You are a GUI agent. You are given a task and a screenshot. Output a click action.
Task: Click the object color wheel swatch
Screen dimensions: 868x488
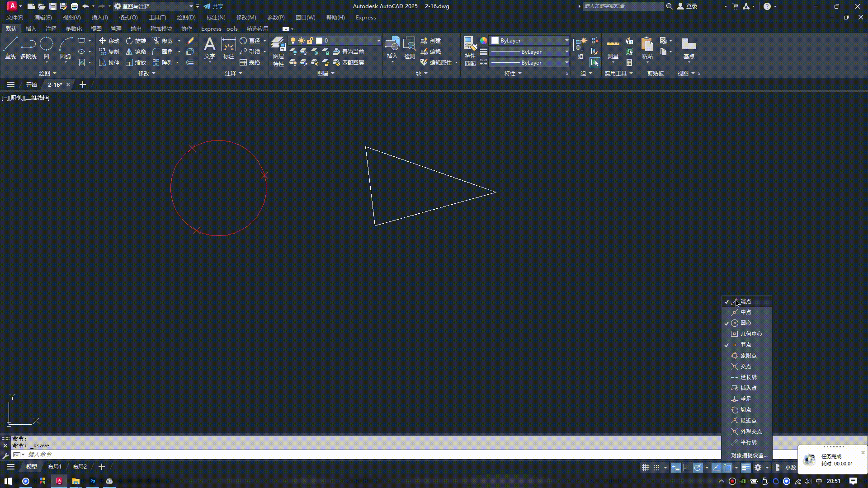click(x=484, y=41)
